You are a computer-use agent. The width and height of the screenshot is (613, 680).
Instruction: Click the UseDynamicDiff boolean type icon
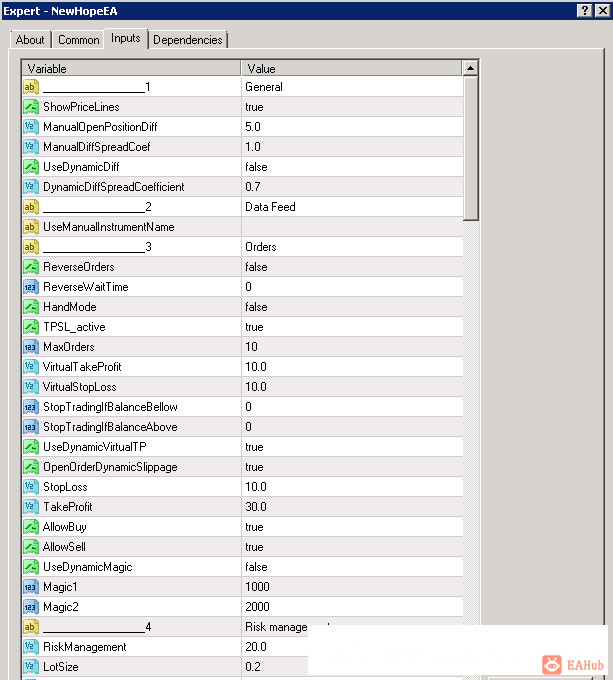(31, 167)
